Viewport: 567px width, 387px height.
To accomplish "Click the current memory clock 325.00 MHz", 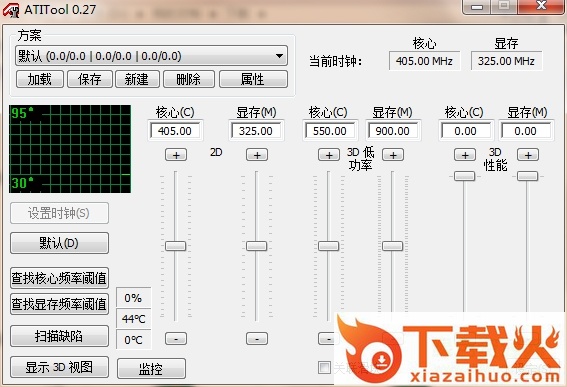I will (506, 61).
